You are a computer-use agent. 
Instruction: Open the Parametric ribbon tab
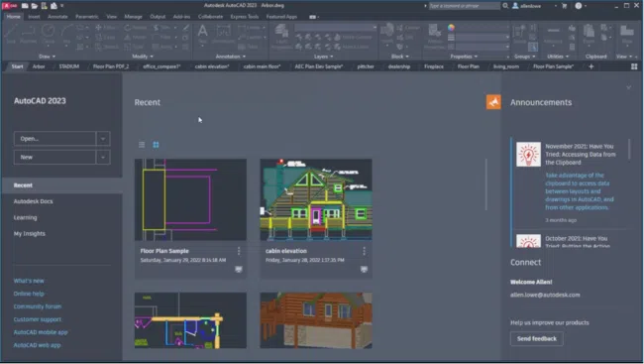pyautogui.click(x=86, y=17)
